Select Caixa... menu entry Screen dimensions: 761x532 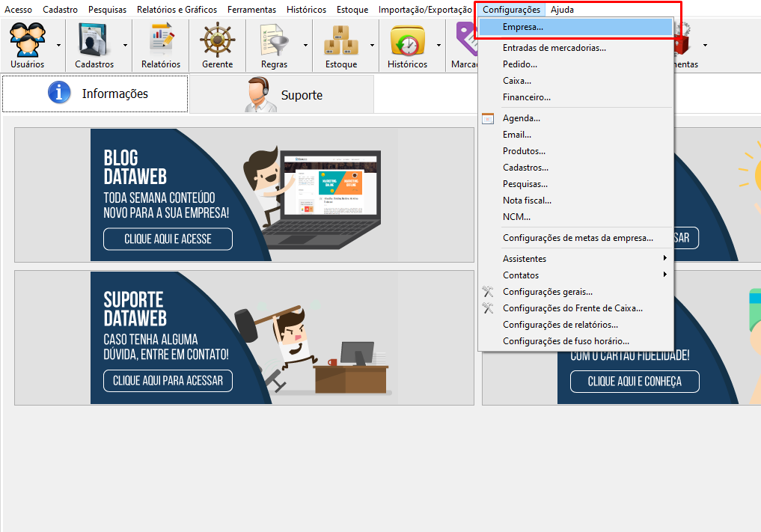pos(575,81)
